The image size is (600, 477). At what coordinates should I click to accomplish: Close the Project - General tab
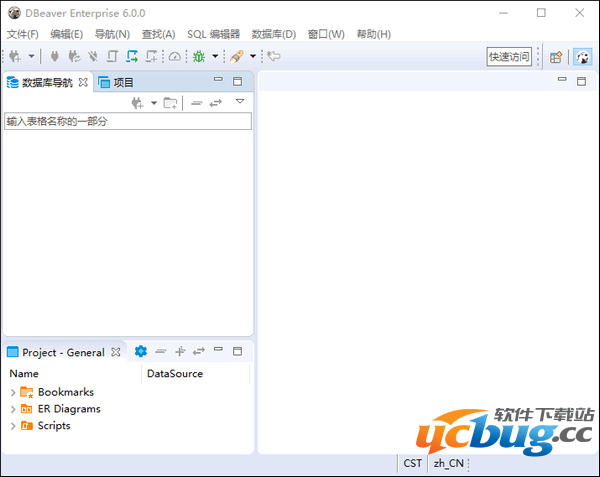point(116,352)
